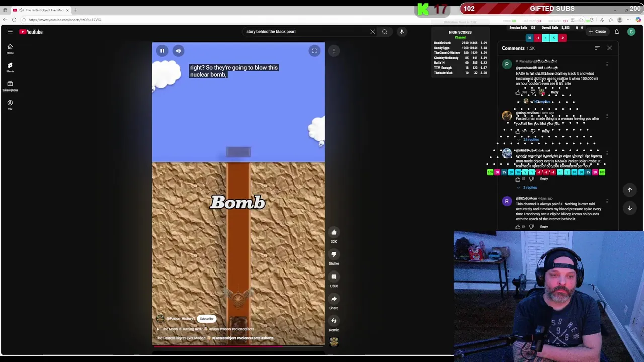
Task: Click the browser back arrow
Action: (x=5, y=20)
